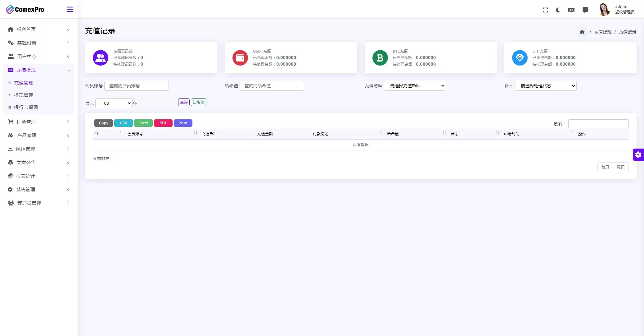Click the 会员账号 query input field
Image resolution: width=644 pixels, height=336 pixels.
pos(137,86)
